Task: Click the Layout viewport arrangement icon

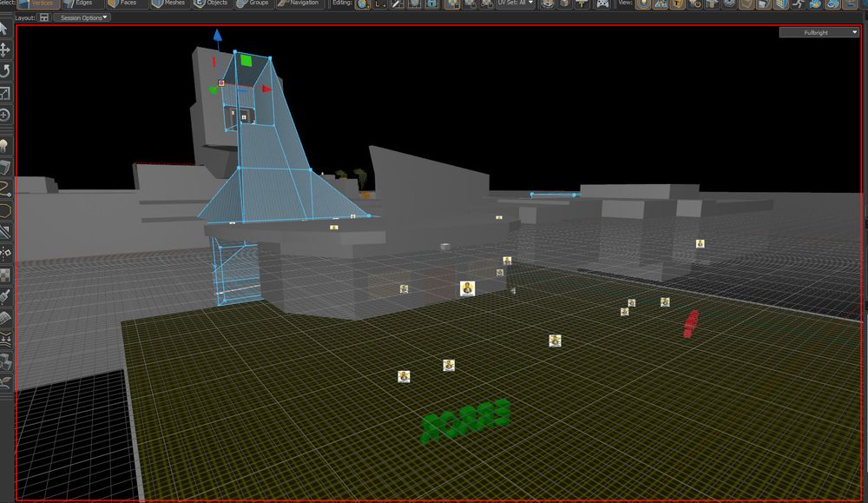Action: coord(44,17)
